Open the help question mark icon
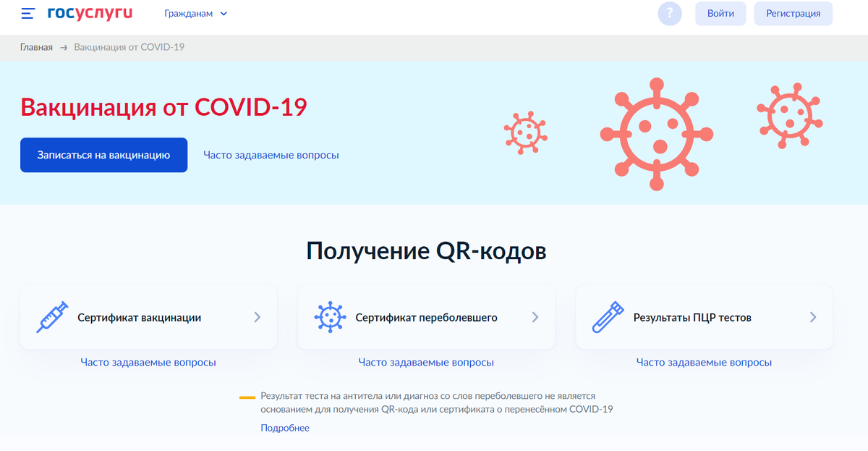868x451 pixels. coord(670,14)
